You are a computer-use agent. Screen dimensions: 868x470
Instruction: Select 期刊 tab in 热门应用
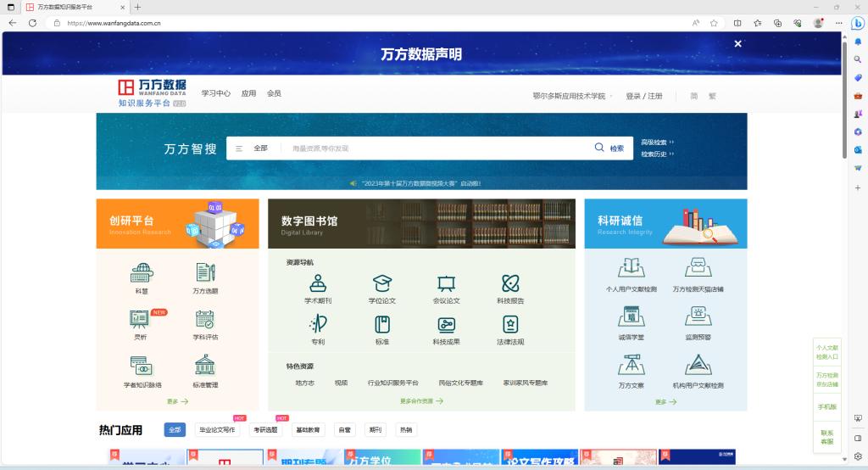[x=376, y=429]
